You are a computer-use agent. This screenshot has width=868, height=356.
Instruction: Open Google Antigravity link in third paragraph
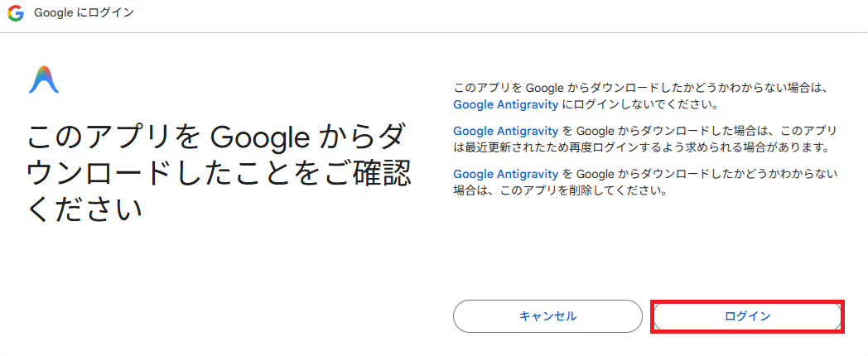coord(505,174)
